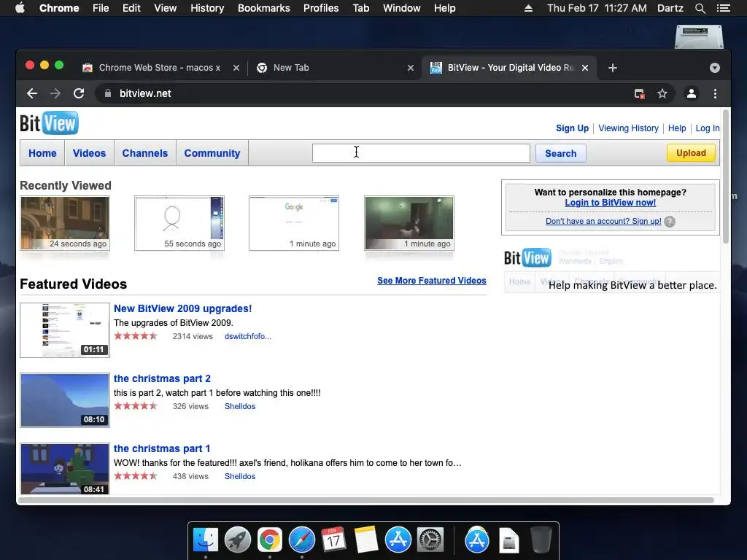Image resolution: width=747 pixels, height=560 pixels.
Task: Bookmark this page with the star icon
Action: [662, 94]
